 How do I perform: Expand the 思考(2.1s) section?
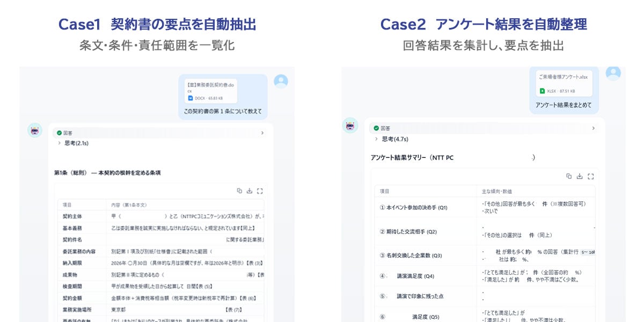(73, 143)
